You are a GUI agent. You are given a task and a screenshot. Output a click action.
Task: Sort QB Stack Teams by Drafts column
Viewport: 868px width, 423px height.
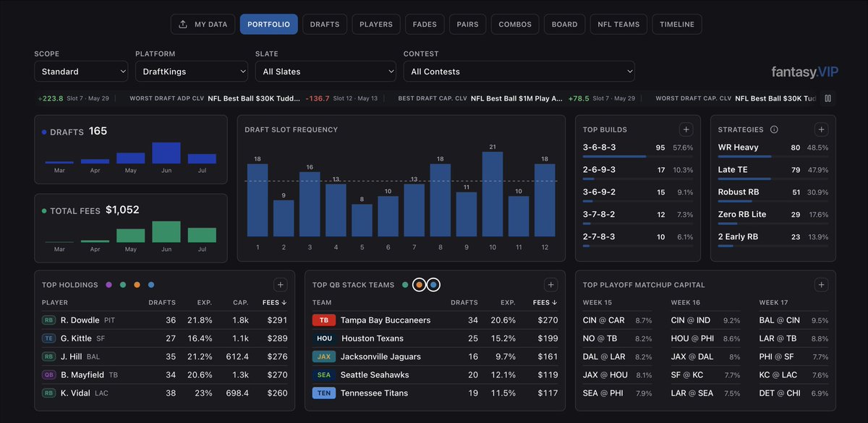(x=464, y=302)
